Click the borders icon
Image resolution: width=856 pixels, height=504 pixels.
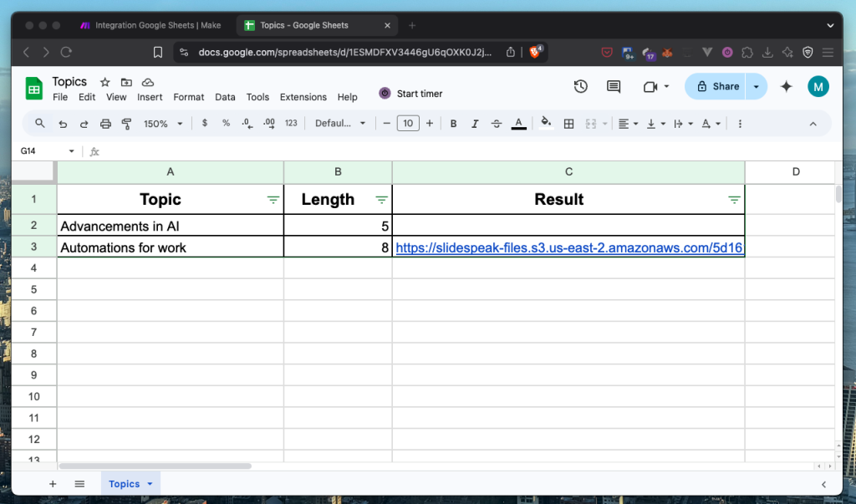(x=569, y=124)
